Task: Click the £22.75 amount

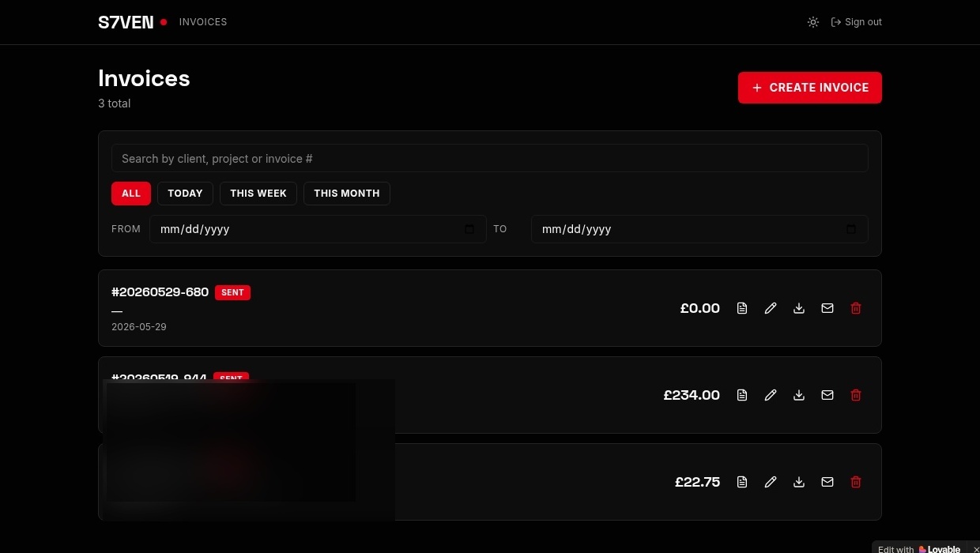Action: 698,482
